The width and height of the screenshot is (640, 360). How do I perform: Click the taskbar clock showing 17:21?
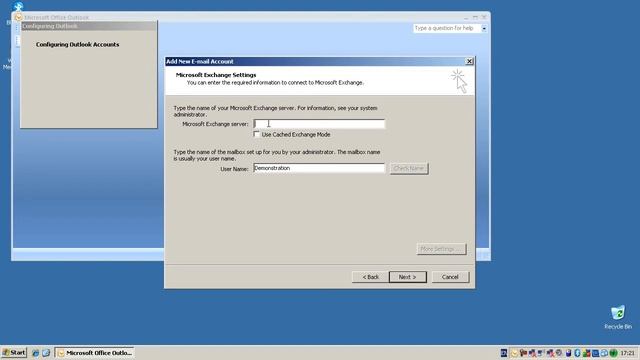(628, 353)
